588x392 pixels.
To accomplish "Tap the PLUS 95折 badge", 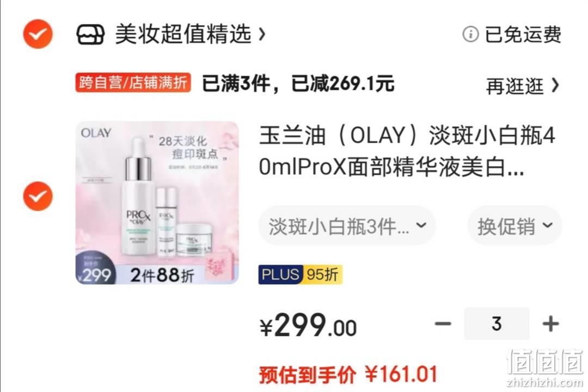I will [x=300, y=274].
